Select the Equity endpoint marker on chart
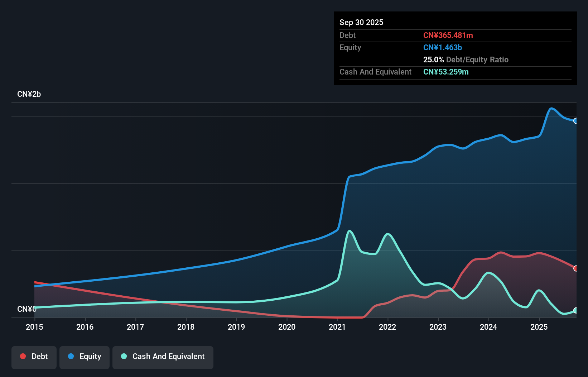Screen dimensions: 588x377 tap(576, 121)
